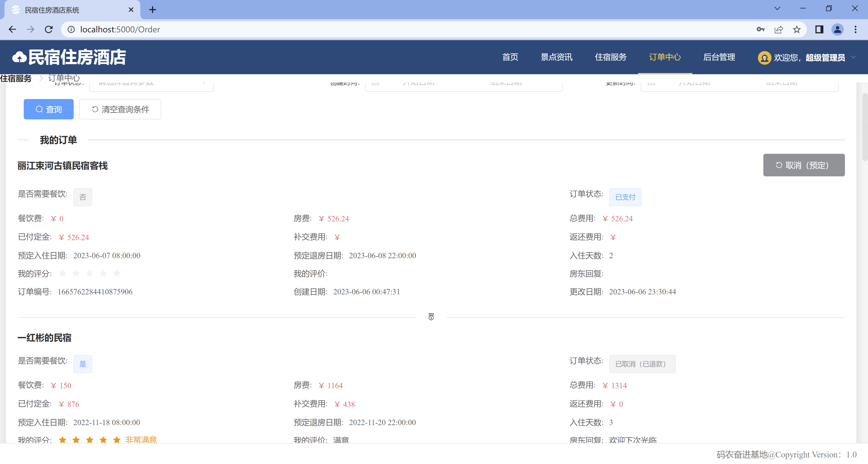Click 取消（预定） button for 丽江束河 order

804,165
